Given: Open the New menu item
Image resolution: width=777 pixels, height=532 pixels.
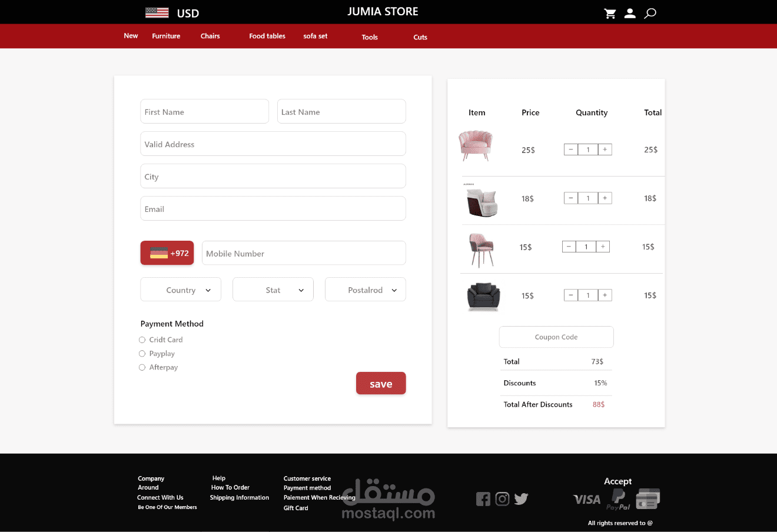Looking at the screenshot, I should pyautogui.click(x=131, y=36).
